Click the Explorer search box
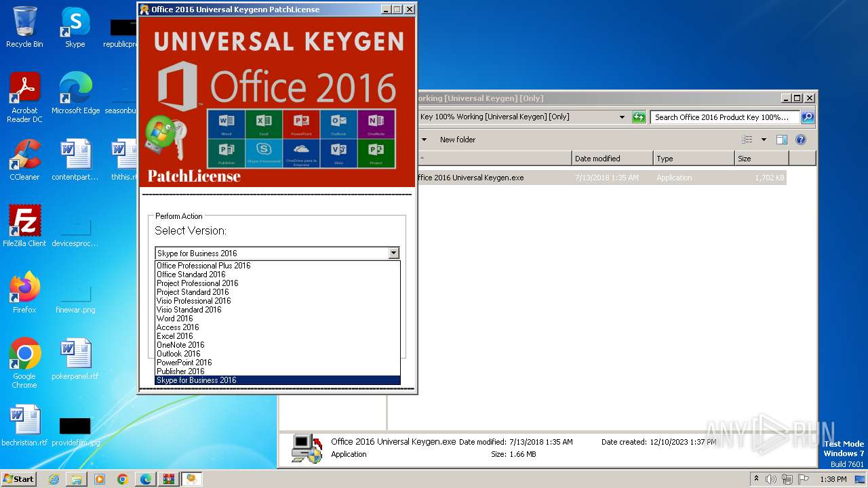 [725, 117]
